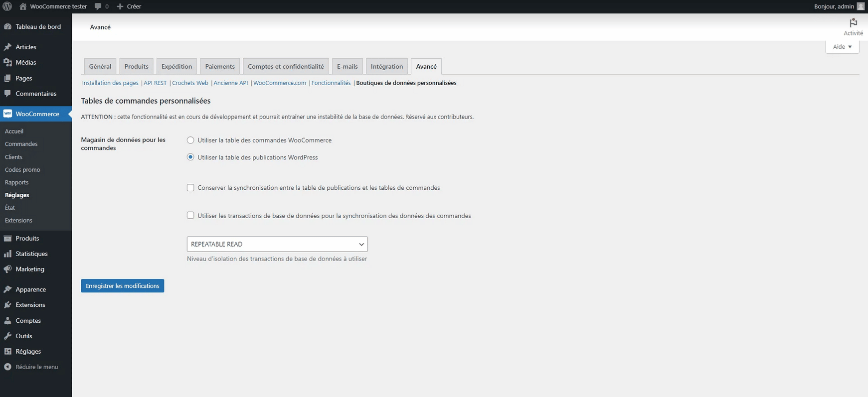The width and height of the screenshot is (868, 397).
Task: Click Enregistrer les modifications button
Action: pyautogui.click(x=123, y=286)
